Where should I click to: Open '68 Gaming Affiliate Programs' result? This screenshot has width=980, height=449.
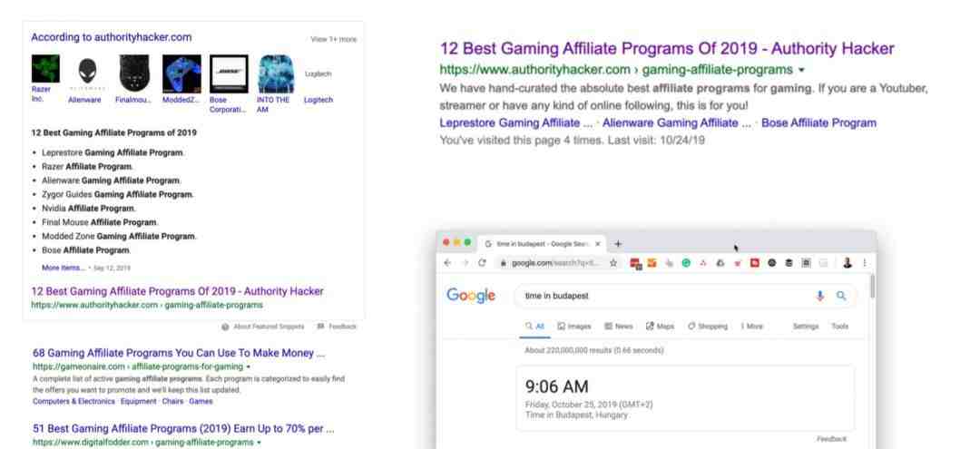179,354
